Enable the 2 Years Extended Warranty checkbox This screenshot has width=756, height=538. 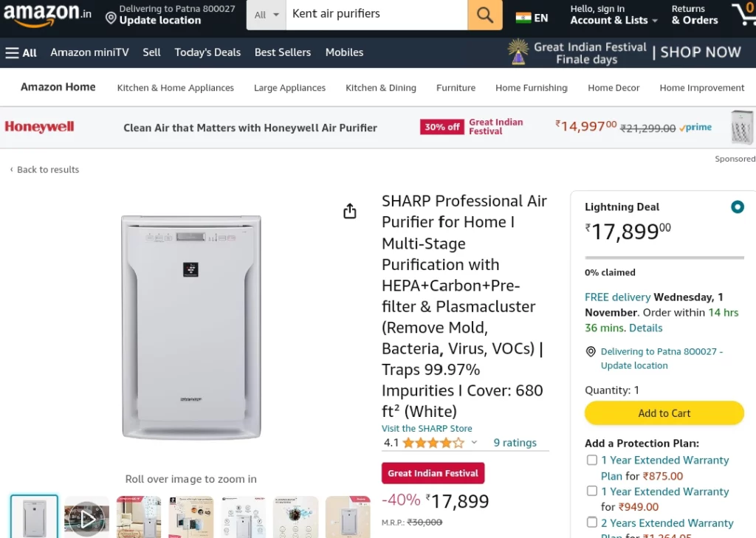[x=592, y=523]
